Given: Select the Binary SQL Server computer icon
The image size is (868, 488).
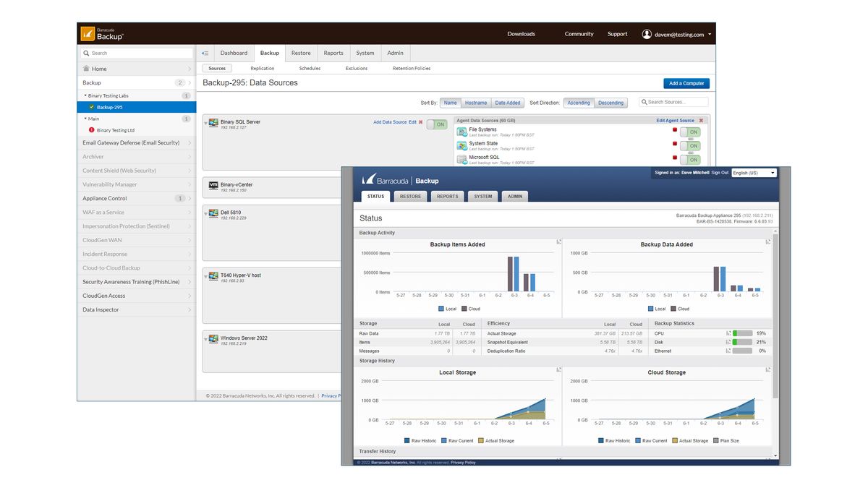Looking at the screenshot, I should (212, 124).
